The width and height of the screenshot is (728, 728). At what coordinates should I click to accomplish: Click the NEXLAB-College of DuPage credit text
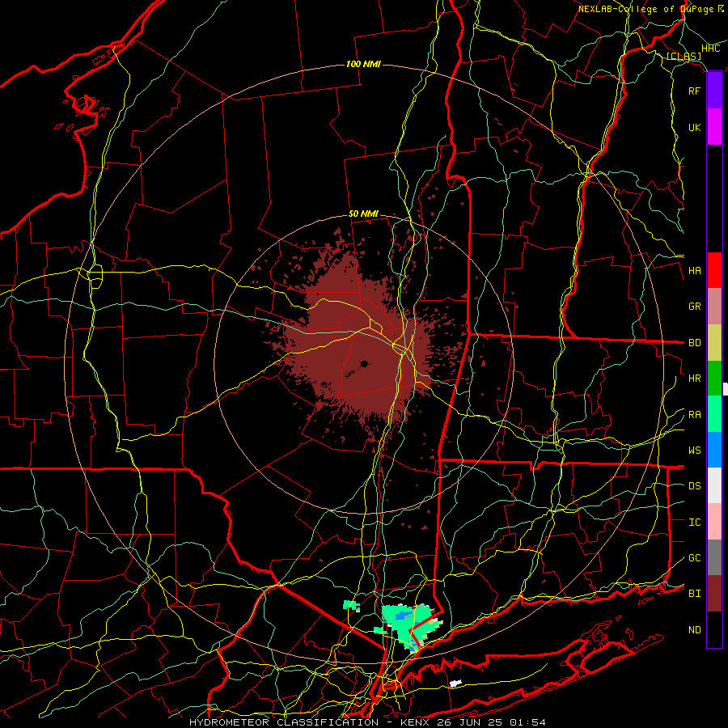645,9
